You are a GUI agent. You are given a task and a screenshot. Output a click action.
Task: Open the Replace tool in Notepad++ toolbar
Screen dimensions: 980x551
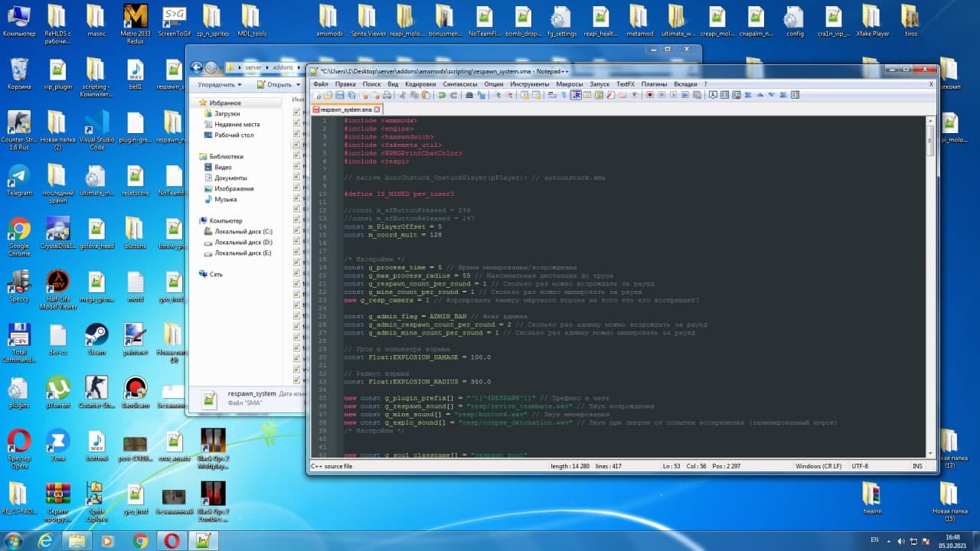(x=481, y=95)
